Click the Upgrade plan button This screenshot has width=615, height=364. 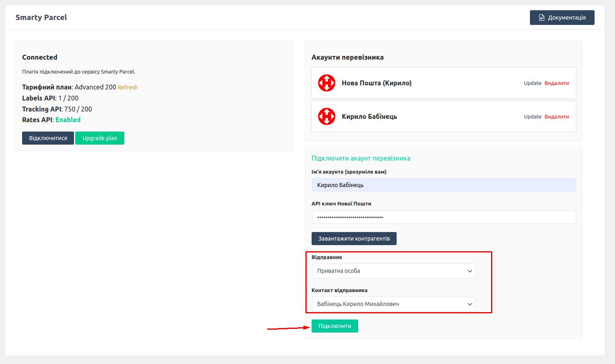pos(100,138)
